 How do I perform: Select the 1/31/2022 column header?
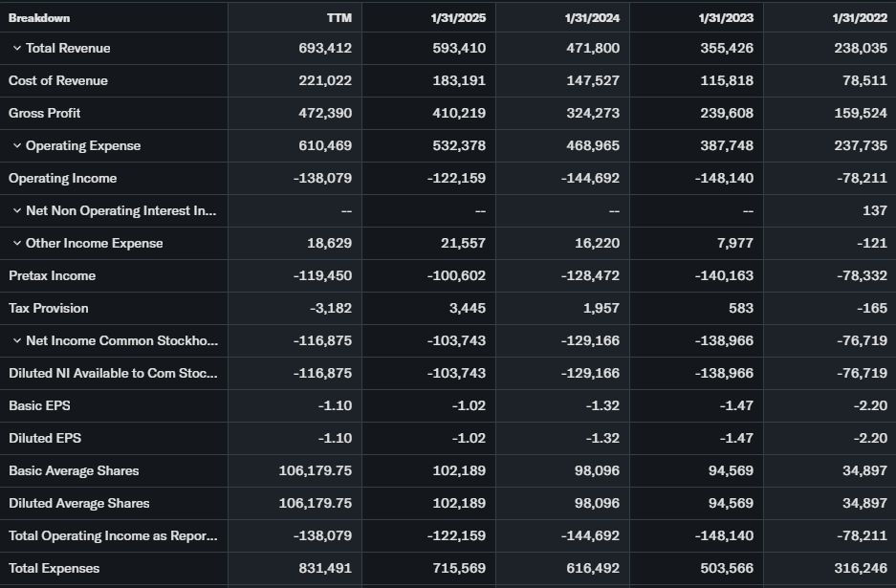pos(861,18)
